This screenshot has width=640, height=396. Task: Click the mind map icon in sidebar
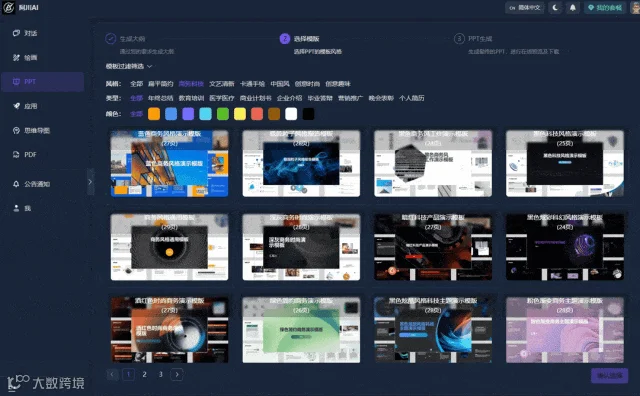(x=16, y=131)
